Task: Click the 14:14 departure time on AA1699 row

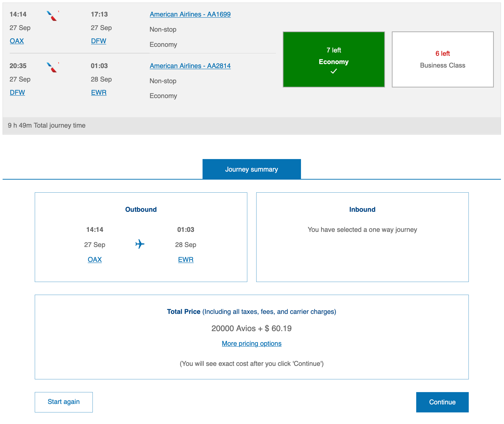Action: (x=18, y=14)
